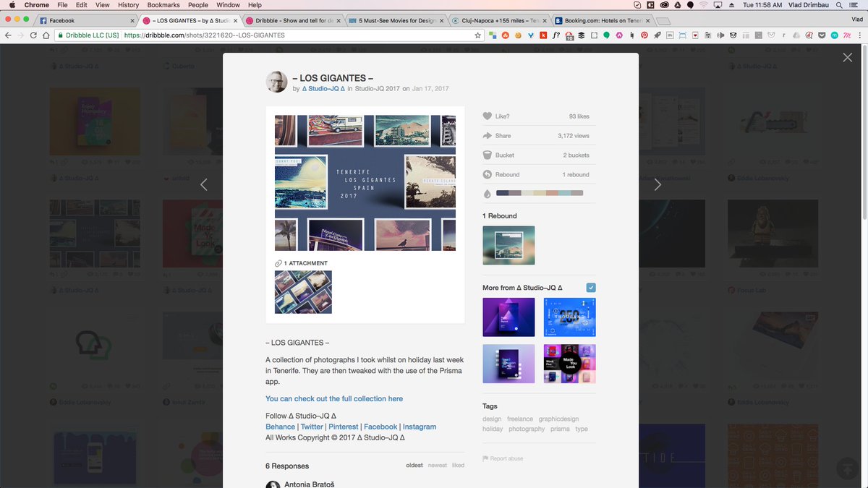Open macOS Spotlight search icon
This screenshot has height=488, width=868.
tap(838, 5)
